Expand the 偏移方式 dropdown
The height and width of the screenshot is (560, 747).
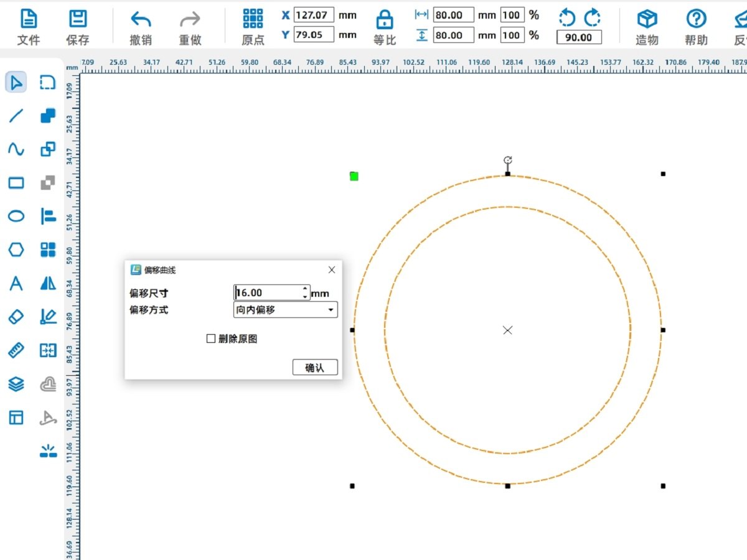tap(331, 310)
